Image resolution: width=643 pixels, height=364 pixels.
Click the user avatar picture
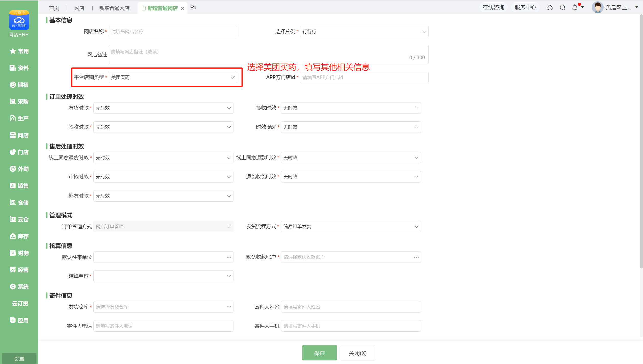tap(598, 7)
